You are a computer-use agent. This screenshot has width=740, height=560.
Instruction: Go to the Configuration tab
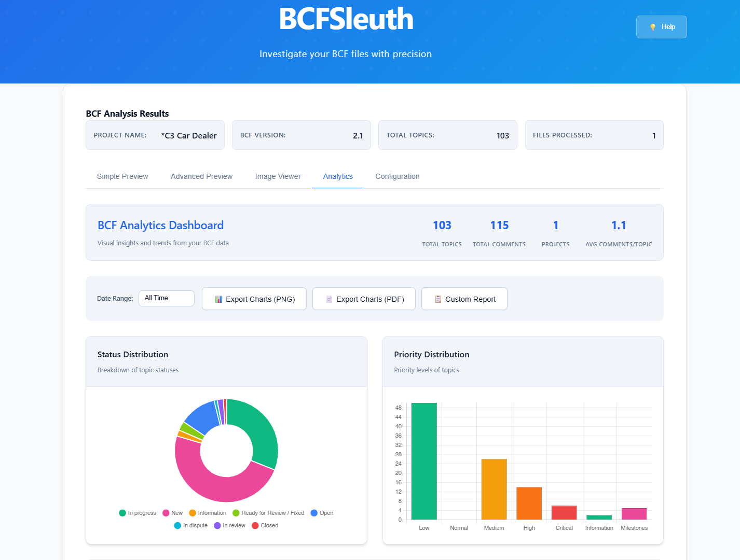click(x=398, y=176)
